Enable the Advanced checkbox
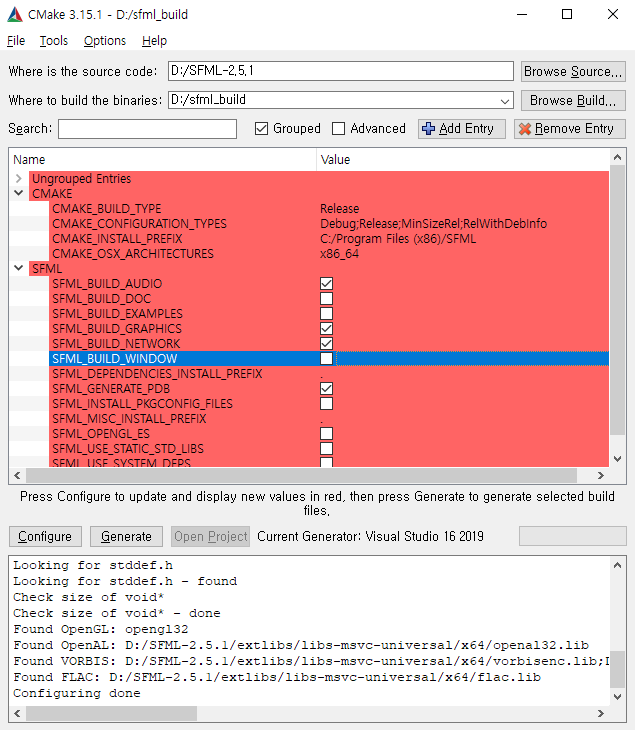This screenshot has height=730, width=635. point(338,128)
